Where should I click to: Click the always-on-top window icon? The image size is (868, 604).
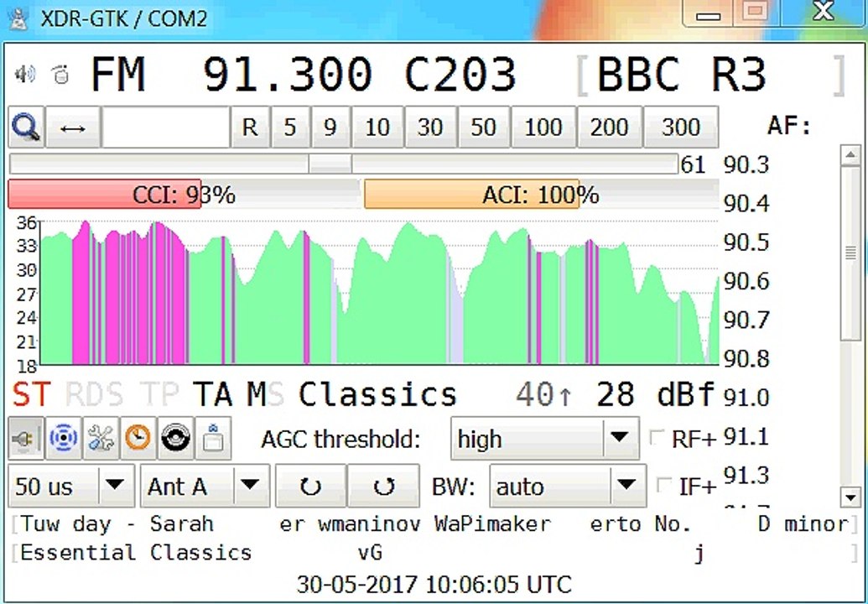(x=213, y=439)
